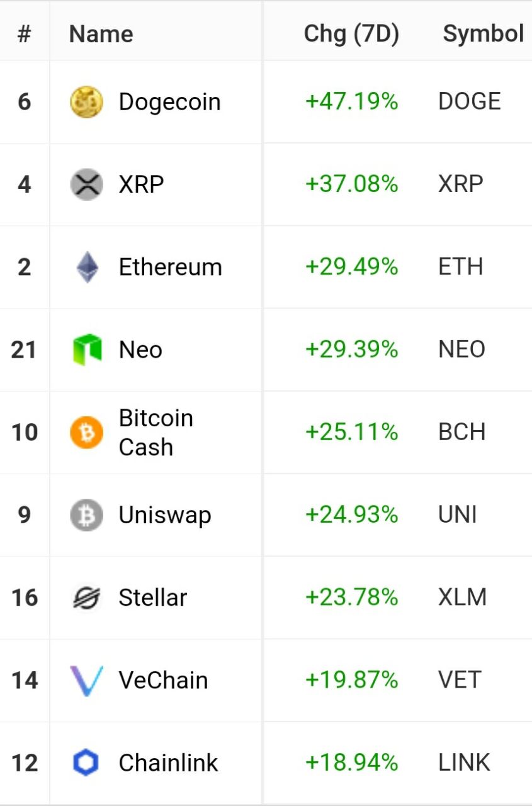This screenshot has height=806, width=532.
Task: Sort by the Symbol column header
Action: (x=484, y=33)
